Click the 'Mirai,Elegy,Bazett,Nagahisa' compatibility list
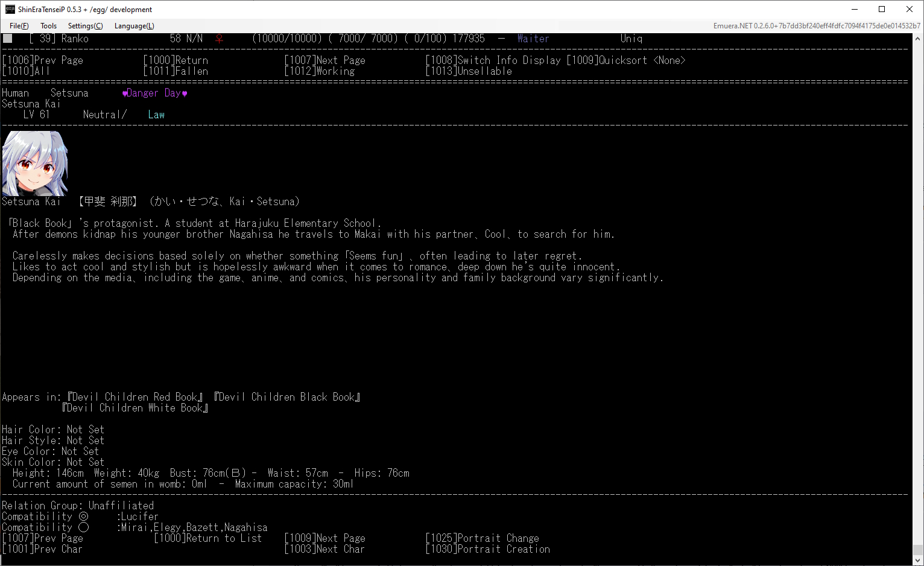This screenshot has height=566, width=924. click(194, 527)
